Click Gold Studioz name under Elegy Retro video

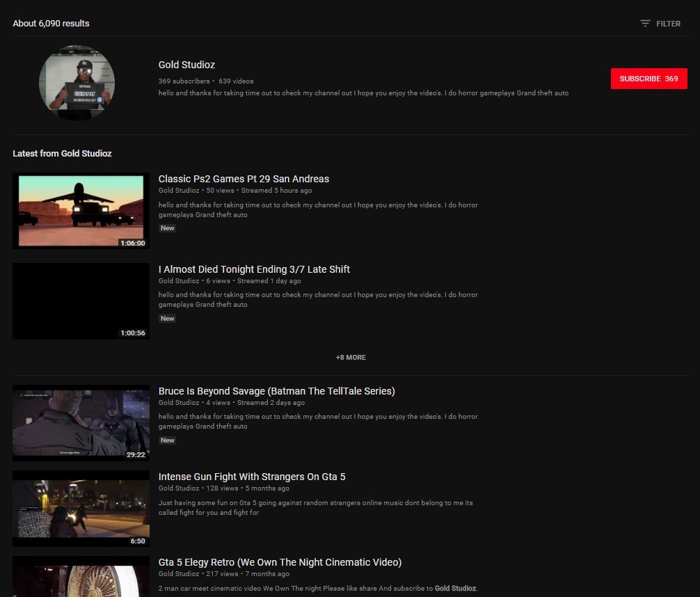(179, 574)
